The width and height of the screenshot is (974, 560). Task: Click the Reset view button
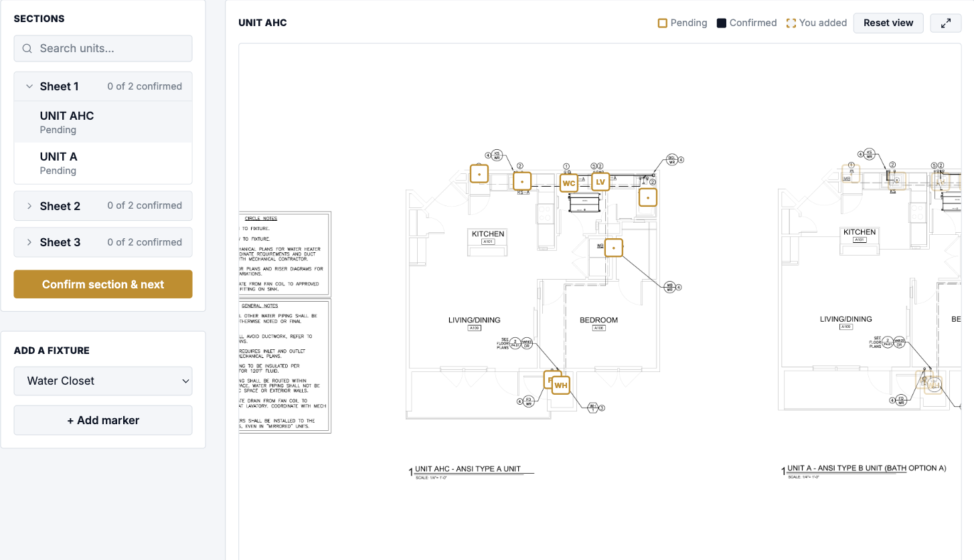coord(888,23)
